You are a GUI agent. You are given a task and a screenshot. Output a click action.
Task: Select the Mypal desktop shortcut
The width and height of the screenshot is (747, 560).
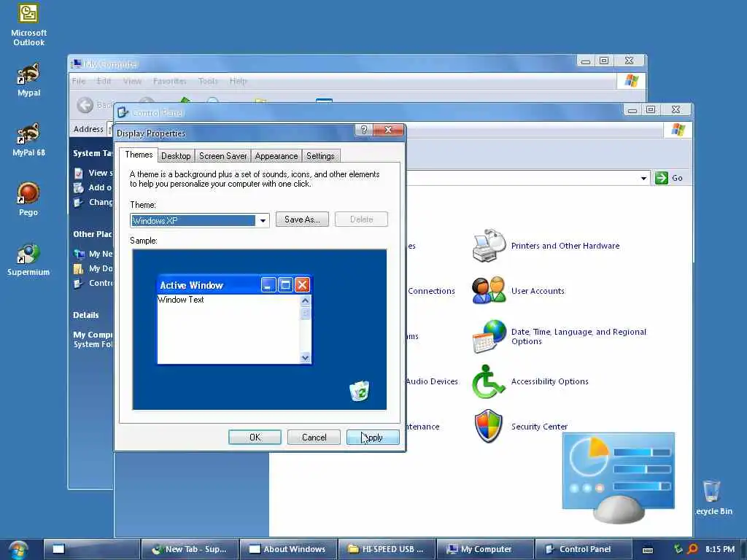[x=28, y=79]
